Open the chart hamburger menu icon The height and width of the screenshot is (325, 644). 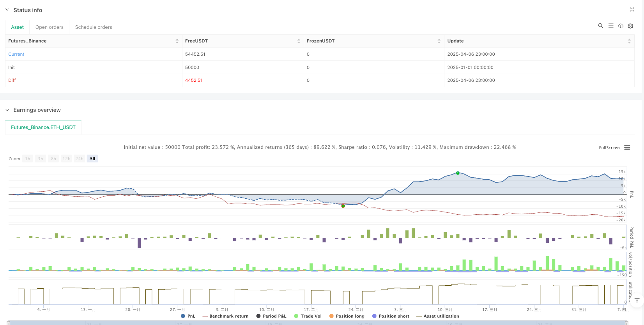627,148
